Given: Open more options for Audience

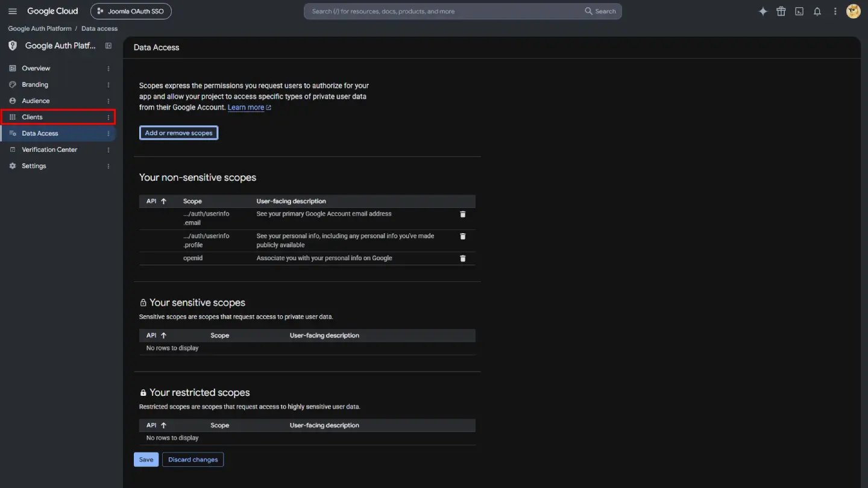Looking at the screenshot, I should 108,101.
